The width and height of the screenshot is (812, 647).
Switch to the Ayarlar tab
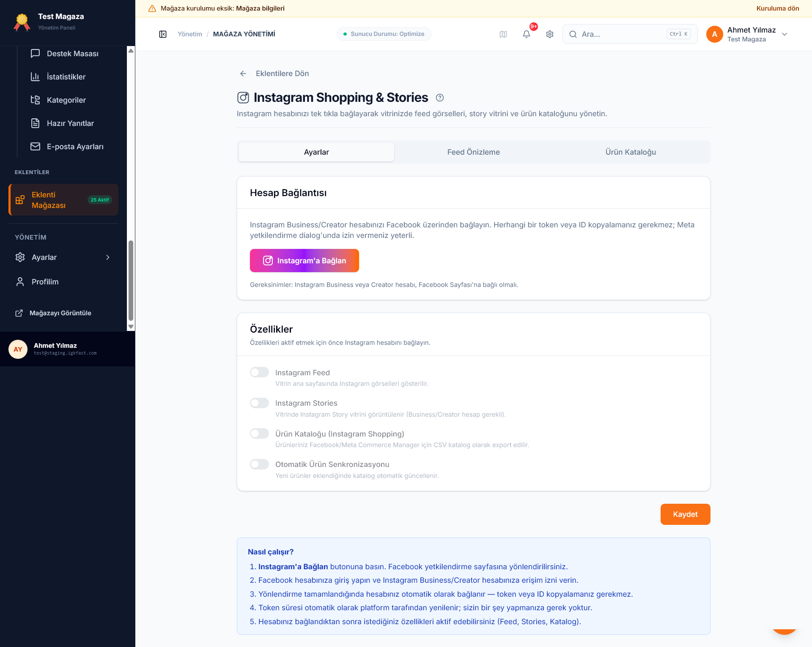coord(316,152)
